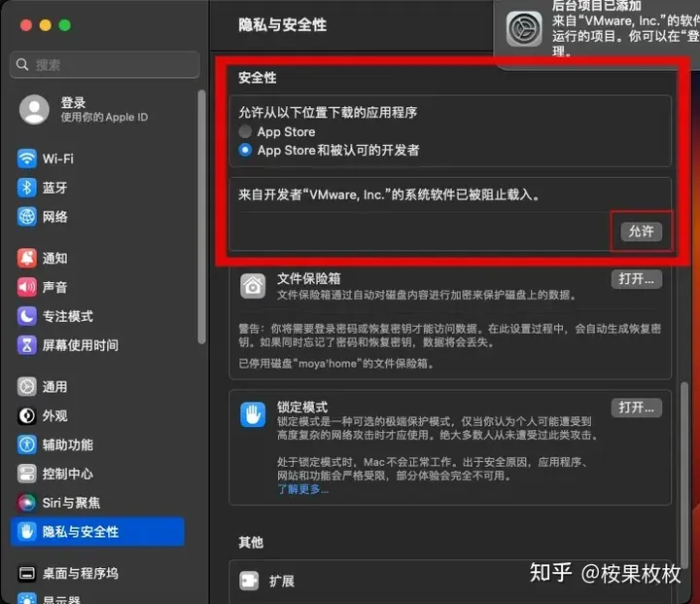Viewport: 700px width, 604px height.
Task: Click the main pane vertical scrollbar
Action: pyautogui.click(x=683, y=474)
